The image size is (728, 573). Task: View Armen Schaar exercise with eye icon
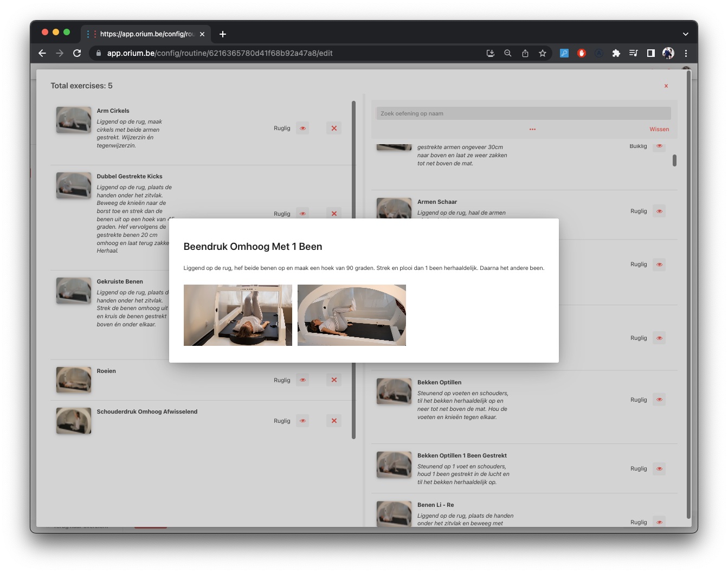point(659,211)
